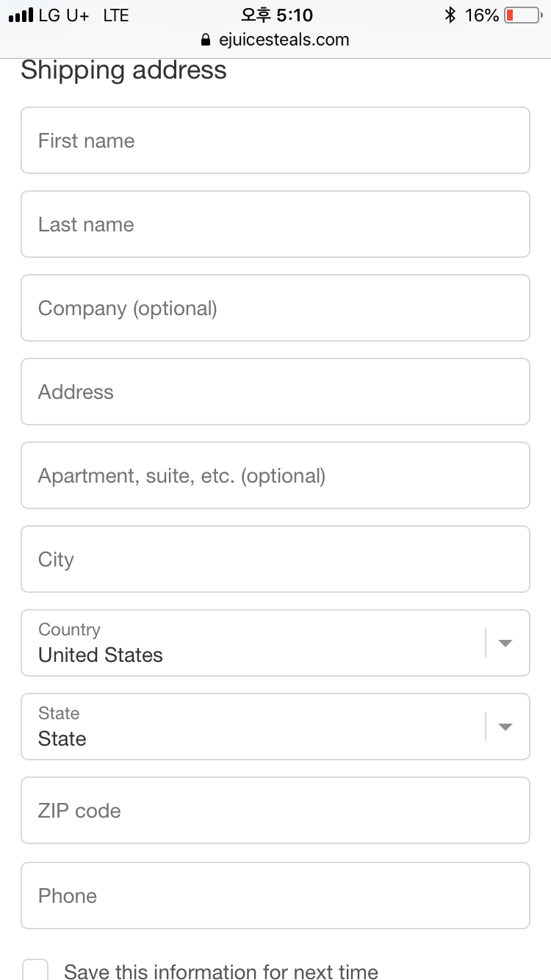The width and height of the screenshot is (551, 980).
Task: Tap the cellular signal bars icon
Action: (21, 15)
